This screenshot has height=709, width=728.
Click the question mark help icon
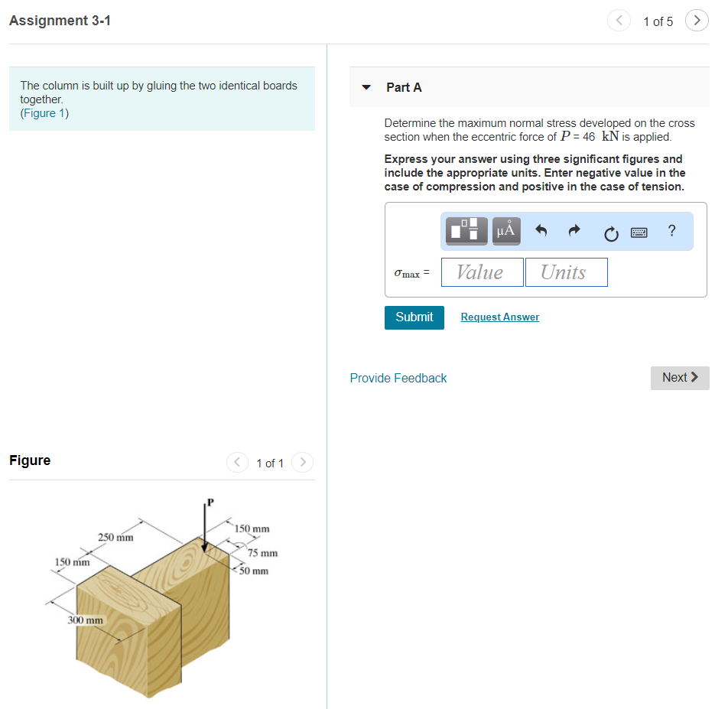[671, 231]
